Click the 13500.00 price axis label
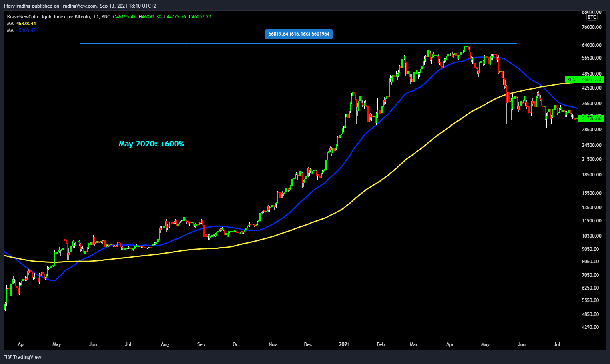The height and width of the screenshot is (364, 610). point(592,208)
